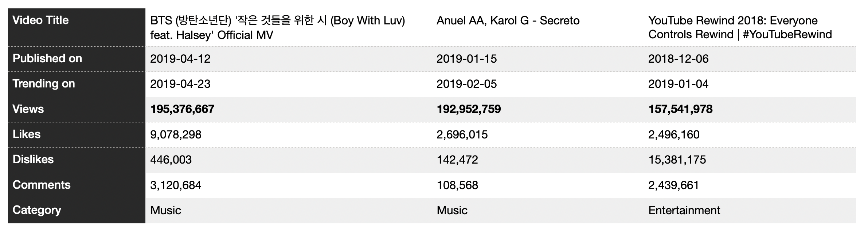
Task: Click the 3,120,684 comments cell
Action: (x=176, y=185)
